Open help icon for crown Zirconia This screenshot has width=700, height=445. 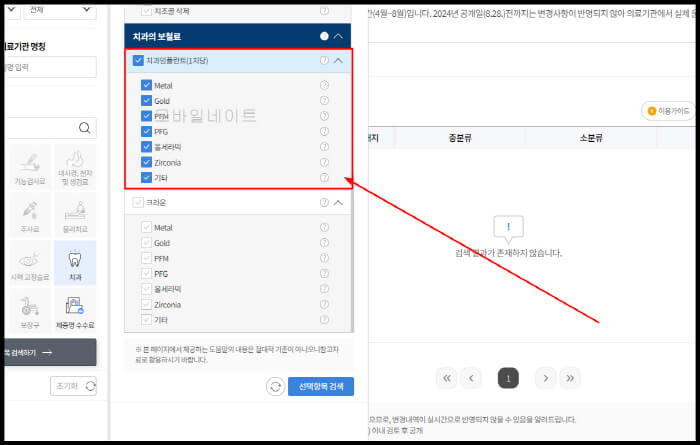pos(324,304)
